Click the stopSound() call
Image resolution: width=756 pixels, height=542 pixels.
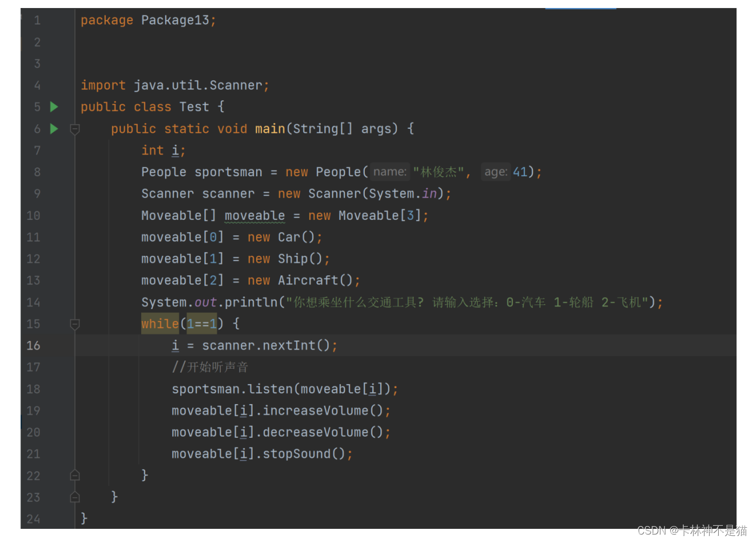[304, 454]
